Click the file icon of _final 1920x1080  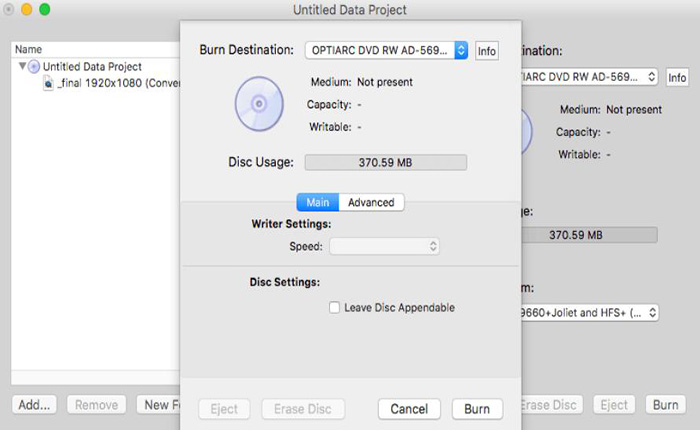[x=48, y=83]
